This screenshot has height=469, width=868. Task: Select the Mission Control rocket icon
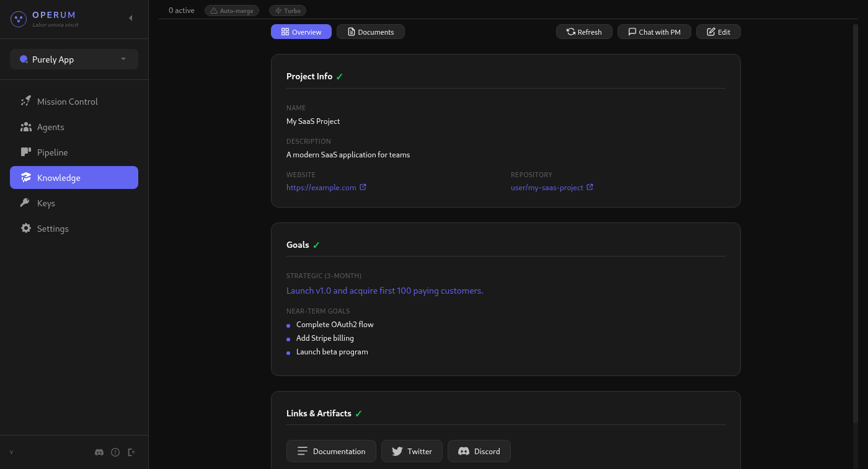tap(26, 101)
